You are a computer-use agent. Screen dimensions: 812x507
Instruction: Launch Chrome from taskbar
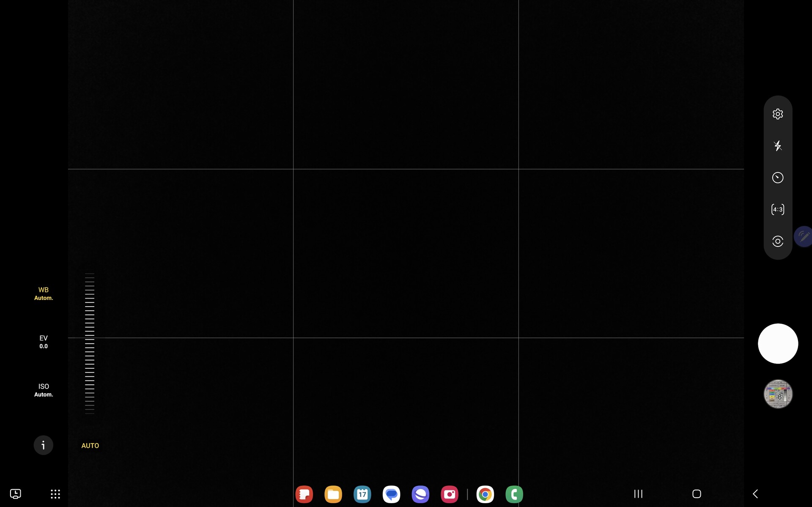point(485,494)
